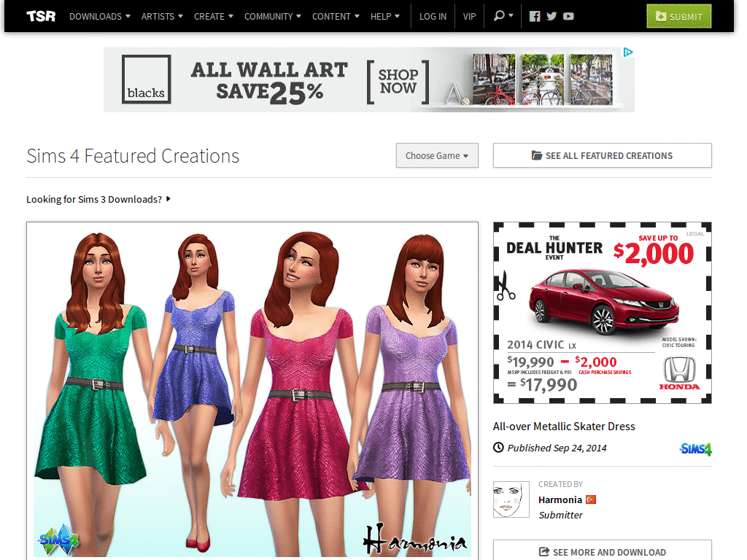The width and height of the screenshot is (747, 560).
Task: Click the Honda Civic Deal Hunter ad
Action: point(602,312)
